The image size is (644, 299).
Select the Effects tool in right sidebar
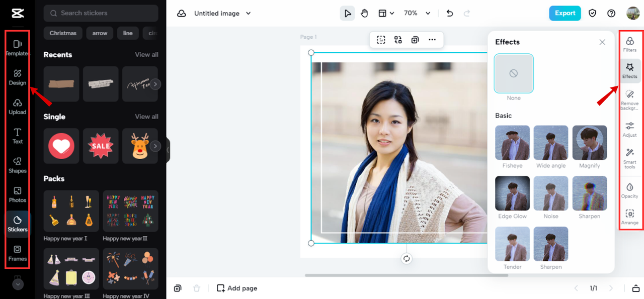[630, 70]
